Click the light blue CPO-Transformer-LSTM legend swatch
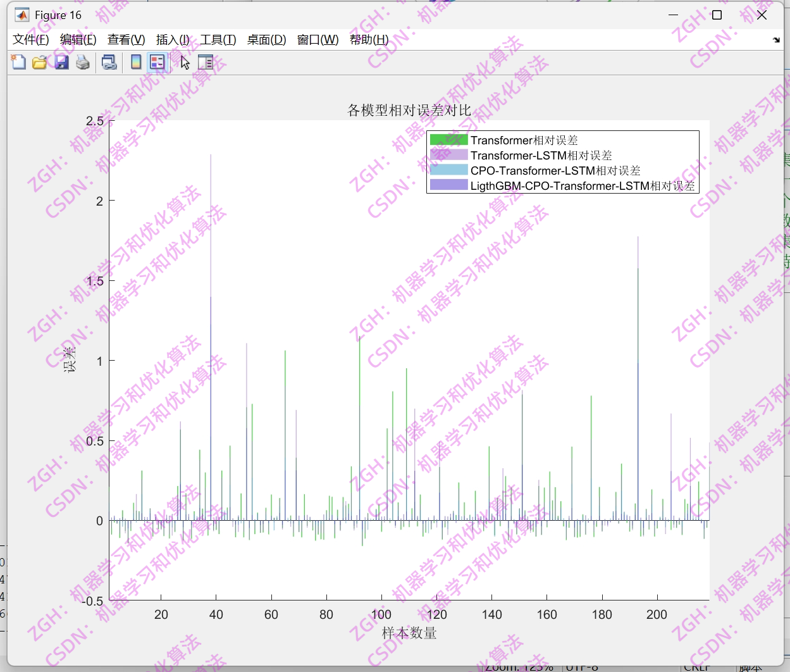790x672 pixels. [x=448, y=170]
